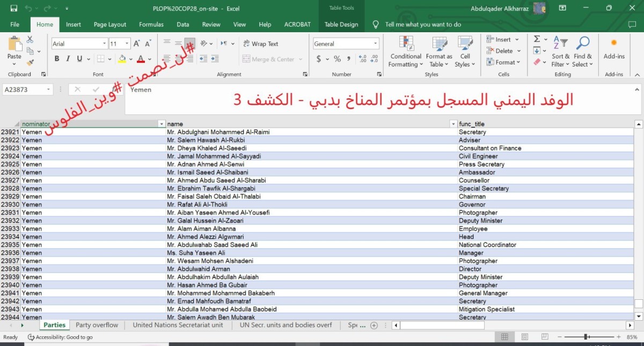Open the Table Design tab
Viewport: 644px width, 346px height.
tap(341, 24)
